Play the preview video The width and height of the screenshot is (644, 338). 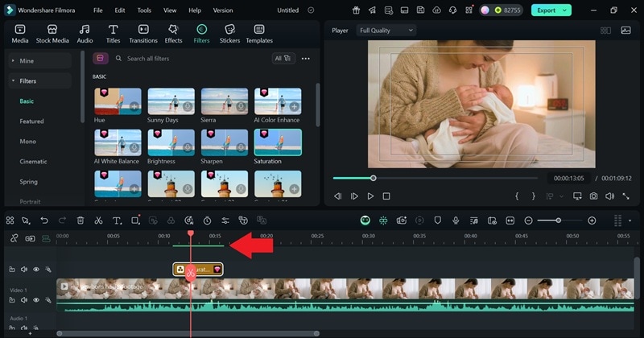370,196
